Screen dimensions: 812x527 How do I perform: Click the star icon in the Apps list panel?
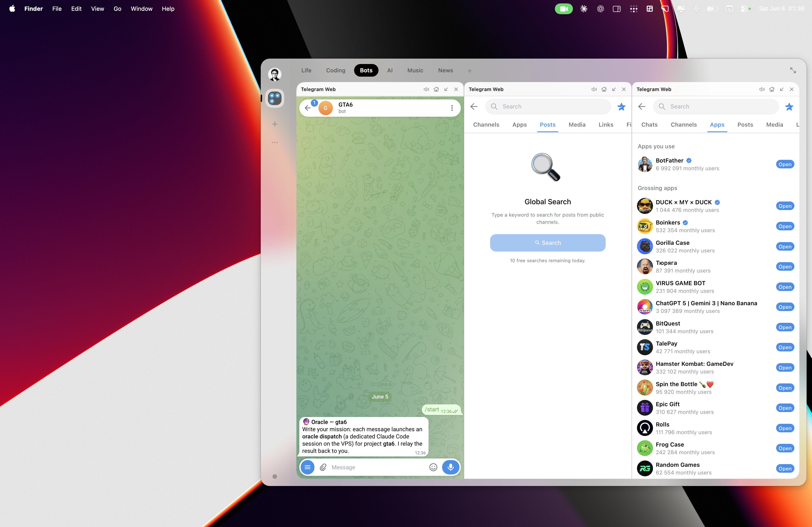click(x=789, y=107)
